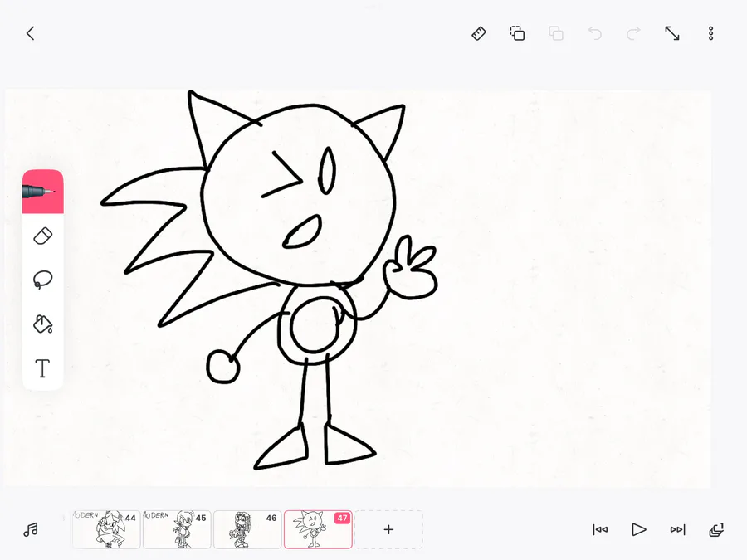The height and width of the screenshot is (560, 747).
Task: Click the paste frame icon
Action: coord(556,33)
